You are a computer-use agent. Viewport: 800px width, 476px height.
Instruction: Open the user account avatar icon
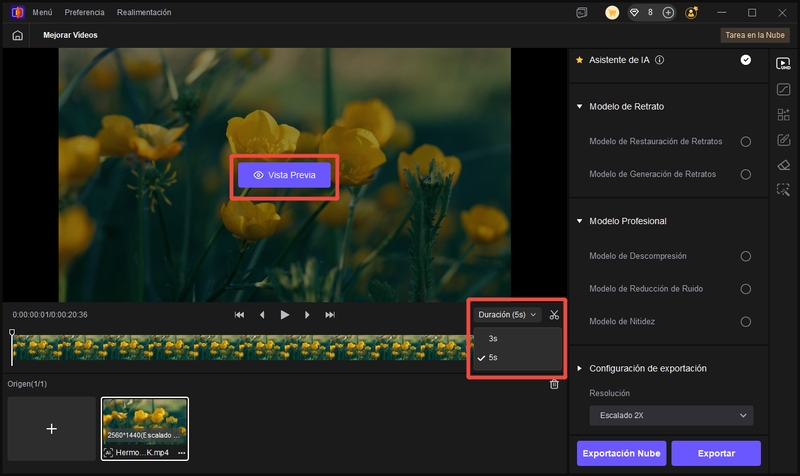tap(692, 13)
